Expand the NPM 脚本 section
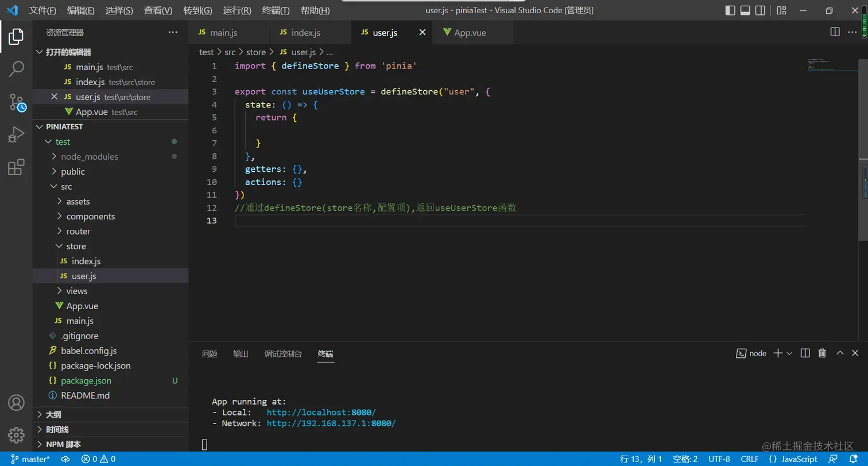This screenshot has height=466, width=868. [110, 444]
